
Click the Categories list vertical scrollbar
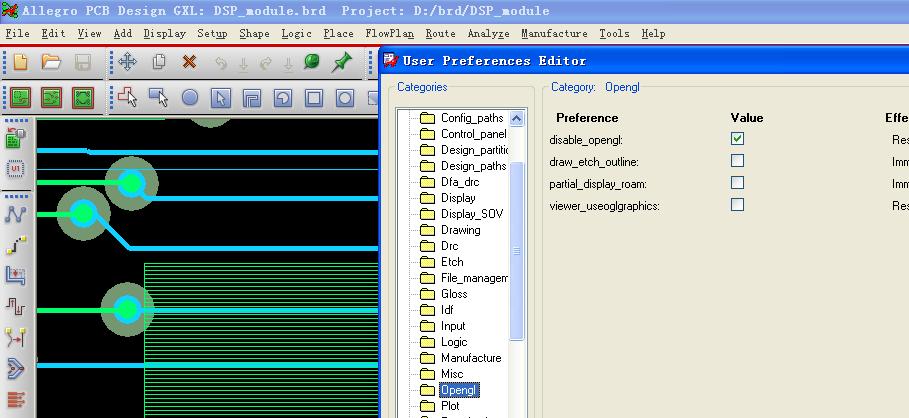coord(517,250)
